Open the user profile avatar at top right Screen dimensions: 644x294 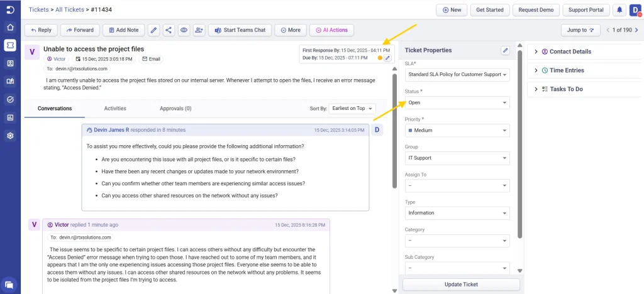(x=635, y=10)
